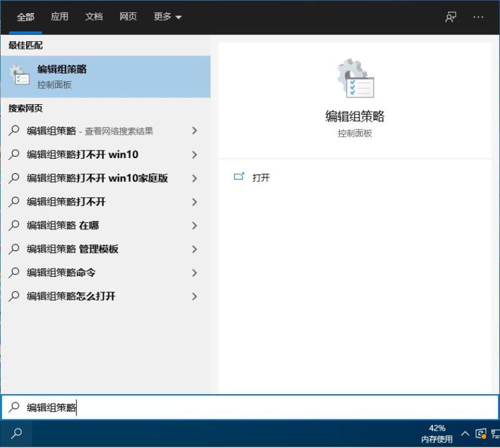Expand the 更多 dropdown filter

coord(167,17)
